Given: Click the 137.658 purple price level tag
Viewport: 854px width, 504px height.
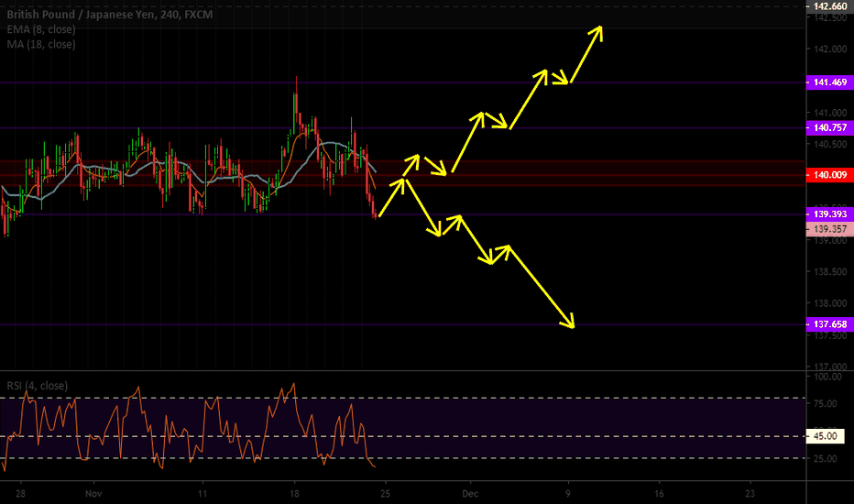Looking at the screenshot, I should pyautogui.click(x=829, y=324).
